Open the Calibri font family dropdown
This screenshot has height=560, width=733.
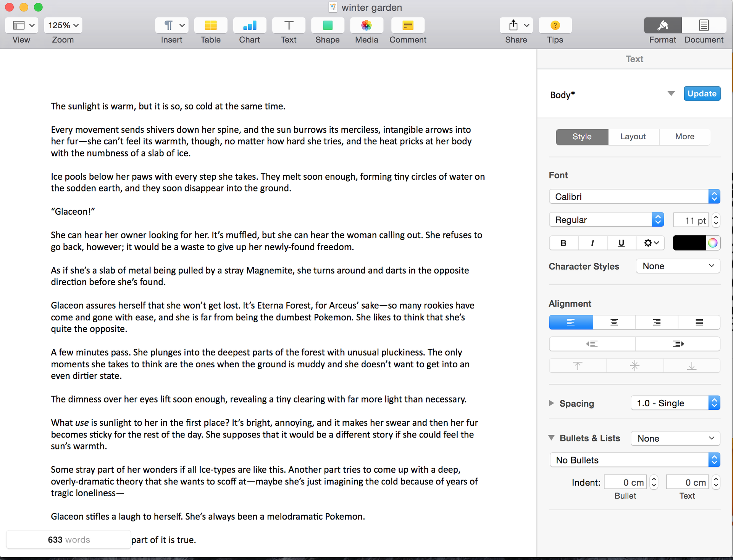[x=635, y=197]
